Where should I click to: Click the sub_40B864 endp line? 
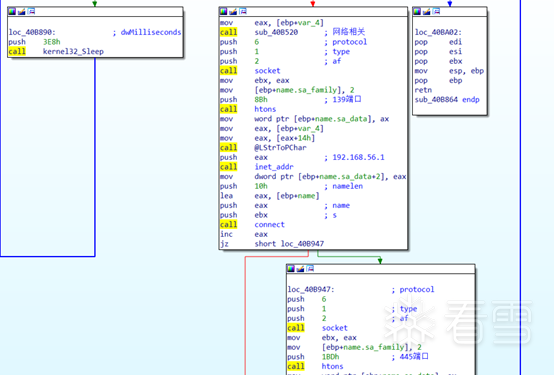pyautogui.click(x=447, y=99)
